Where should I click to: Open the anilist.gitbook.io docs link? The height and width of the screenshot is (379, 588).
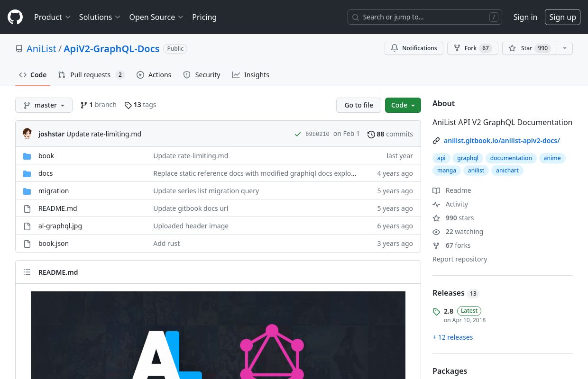[x=502, y=141]
